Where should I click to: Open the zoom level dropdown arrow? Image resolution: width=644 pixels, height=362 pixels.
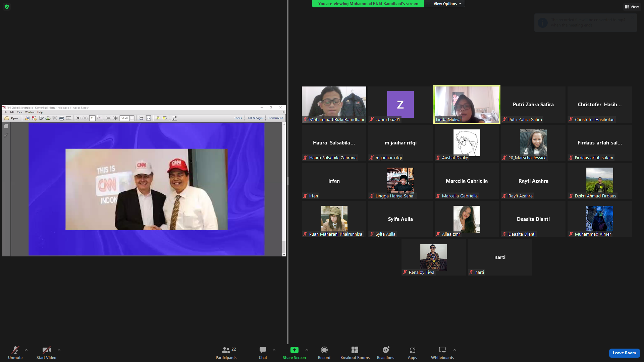[x=132, y=118]
